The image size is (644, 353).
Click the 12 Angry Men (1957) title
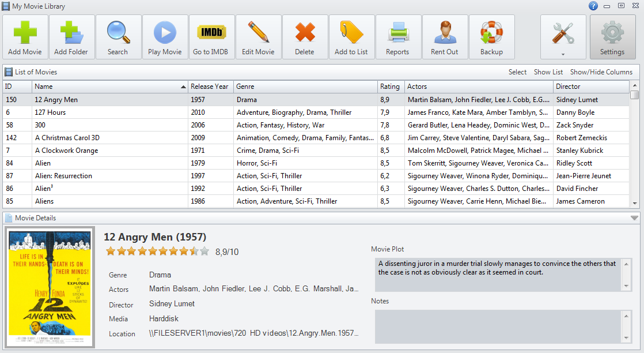pos(155,238)
